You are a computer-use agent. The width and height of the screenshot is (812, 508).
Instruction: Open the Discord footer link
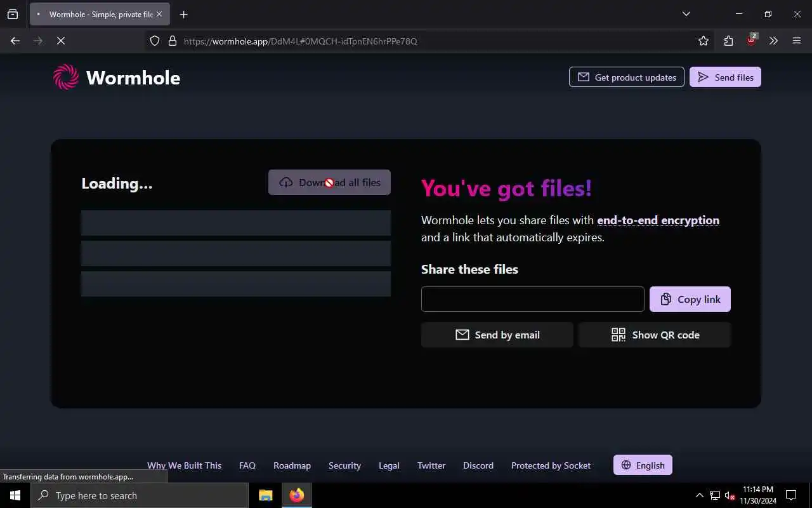pyautogui.click(x=478, y=465)
